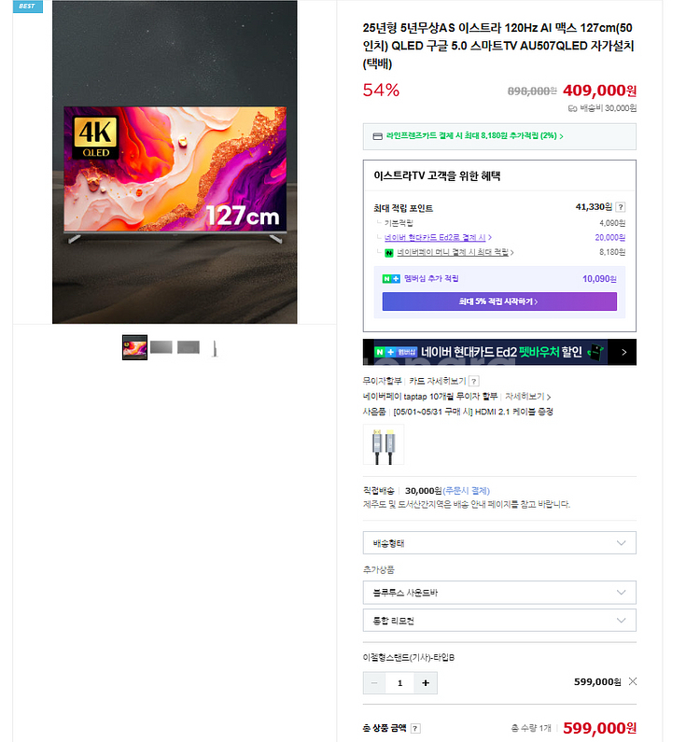Screen dimensions: 700x742
Task: Select the second product thumbnail
Action: coord(161,347)
